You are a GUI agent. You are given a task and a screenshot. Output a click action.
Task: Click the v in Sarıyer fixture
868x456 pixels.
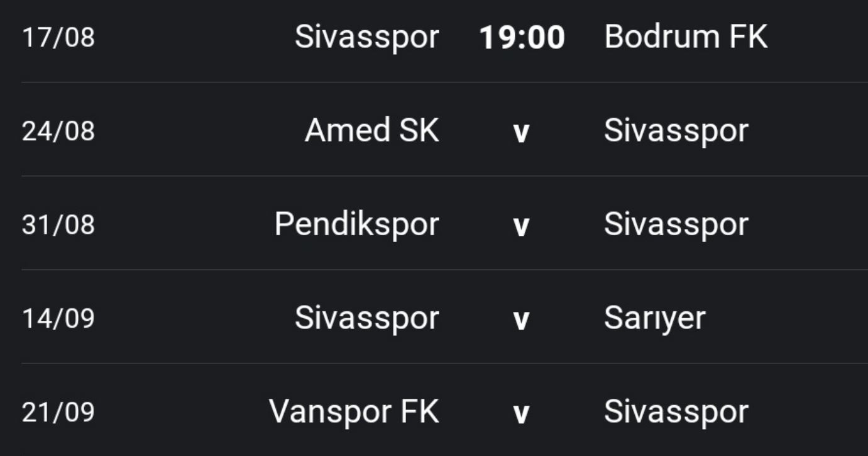pyautogui.click(x=521, y=320)
